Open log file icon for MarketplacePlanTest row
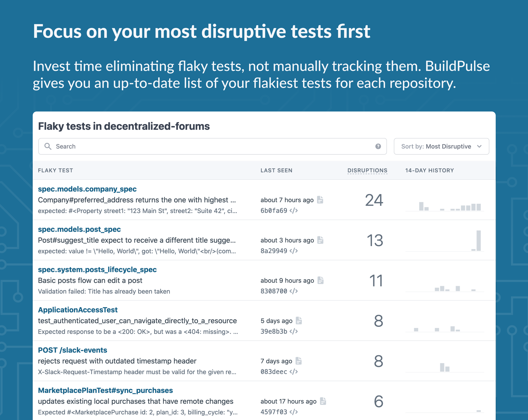 pos(323,401)
